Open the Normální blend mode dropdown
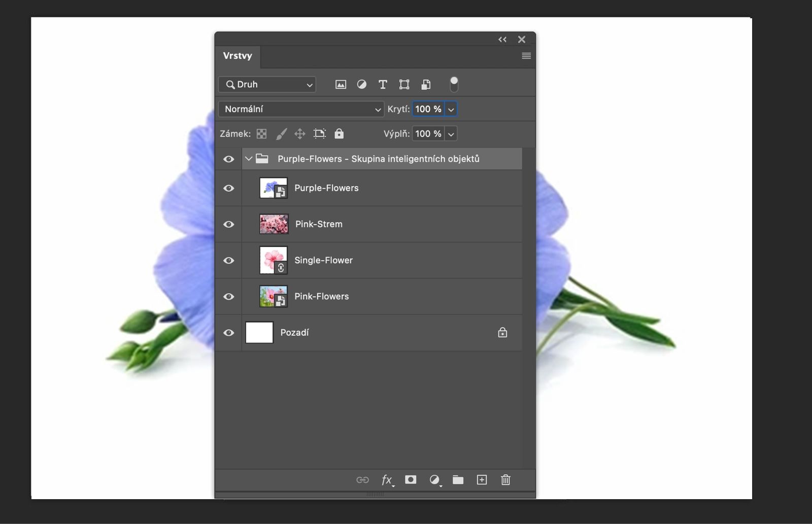The image size is (812, 524). click(x=301, y=109)
